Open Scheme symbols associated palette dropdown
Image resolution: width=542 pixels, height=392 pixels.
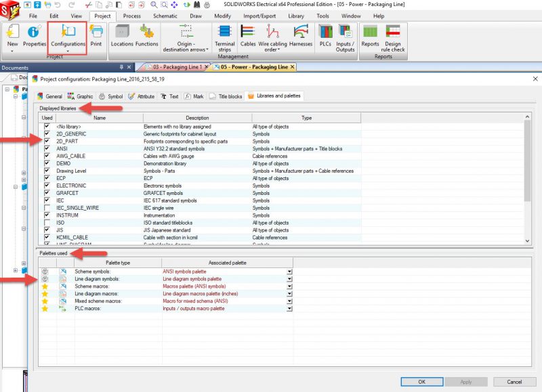tap(289, 271)
